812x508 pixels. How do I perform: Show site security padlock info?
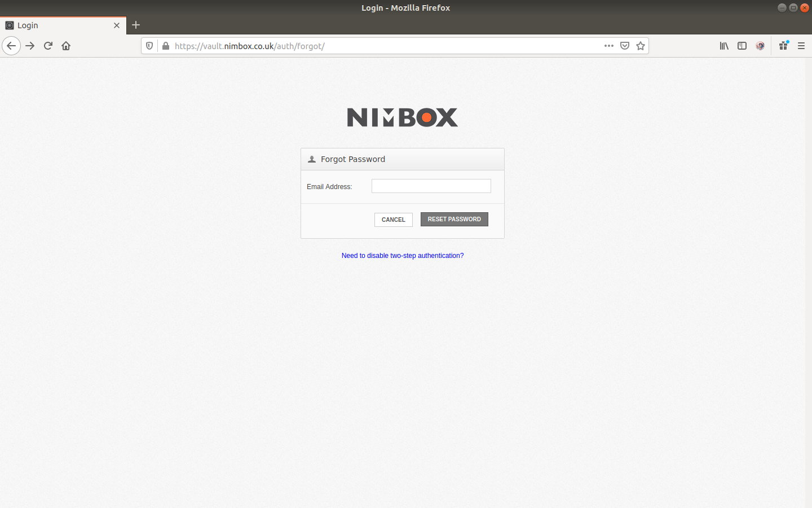tap(165, 46)
